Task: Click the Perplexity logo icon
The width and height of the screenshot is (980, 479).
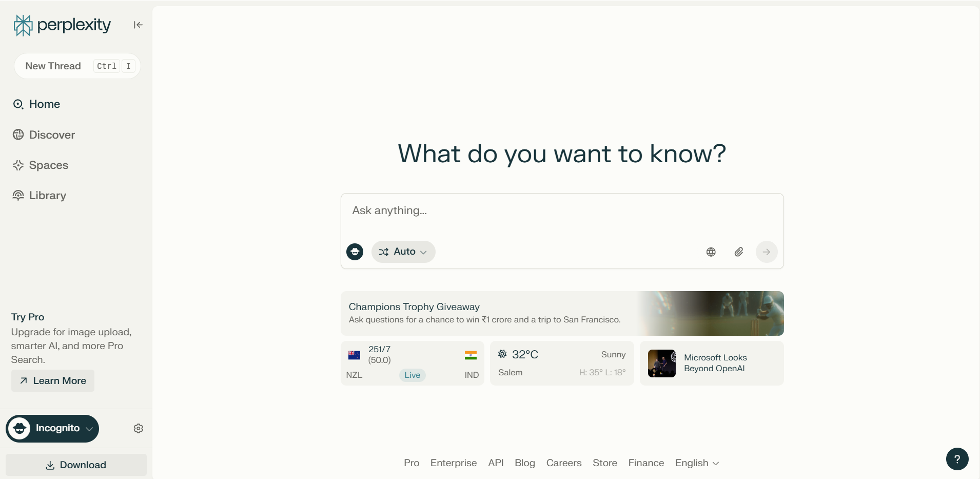Action: coord(23,25)
